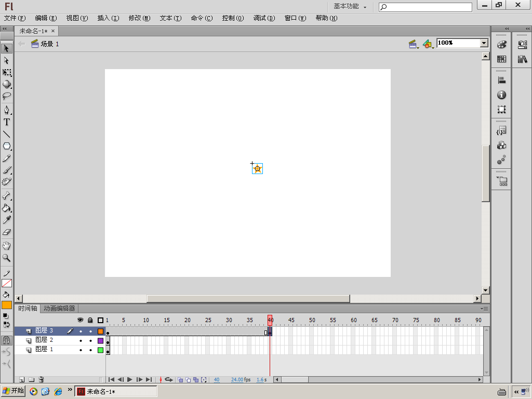Viewport: 532px width, 399px height.
Task: Select the Pen tool
Action: tap(7, 110)
